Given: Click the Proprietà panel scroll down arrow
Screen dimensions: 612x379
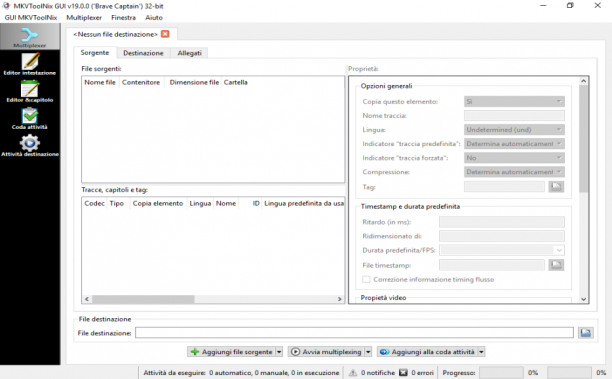Looking at the screenshot, I should tap(584, 299).
